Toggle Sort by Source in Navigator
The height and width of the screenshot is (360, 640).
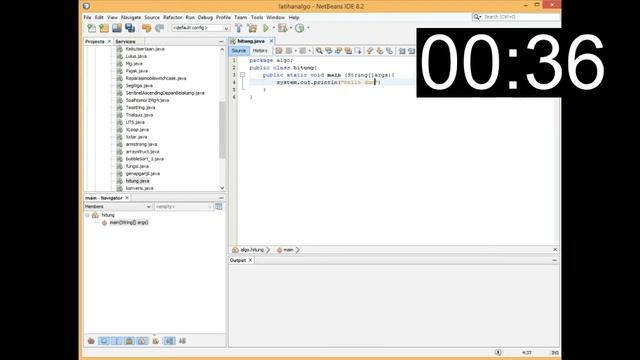coord(182,341)
